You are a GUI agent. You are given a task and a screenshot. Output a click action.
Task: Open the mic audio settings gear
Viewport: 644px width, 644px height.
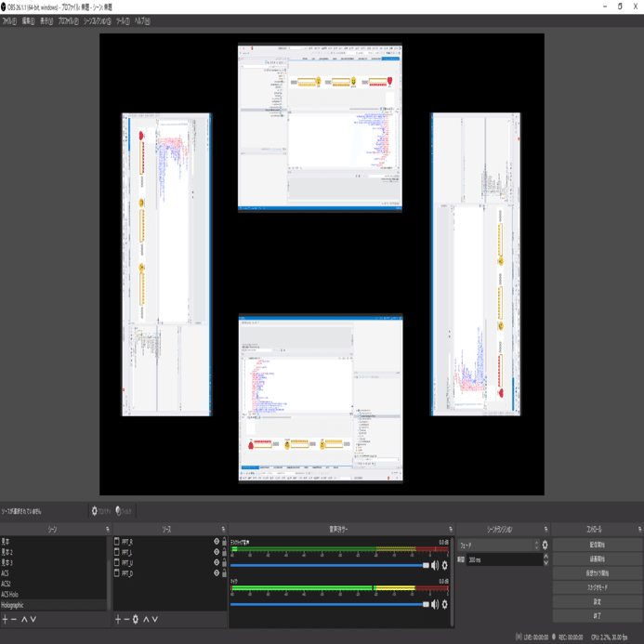point(445,604)
